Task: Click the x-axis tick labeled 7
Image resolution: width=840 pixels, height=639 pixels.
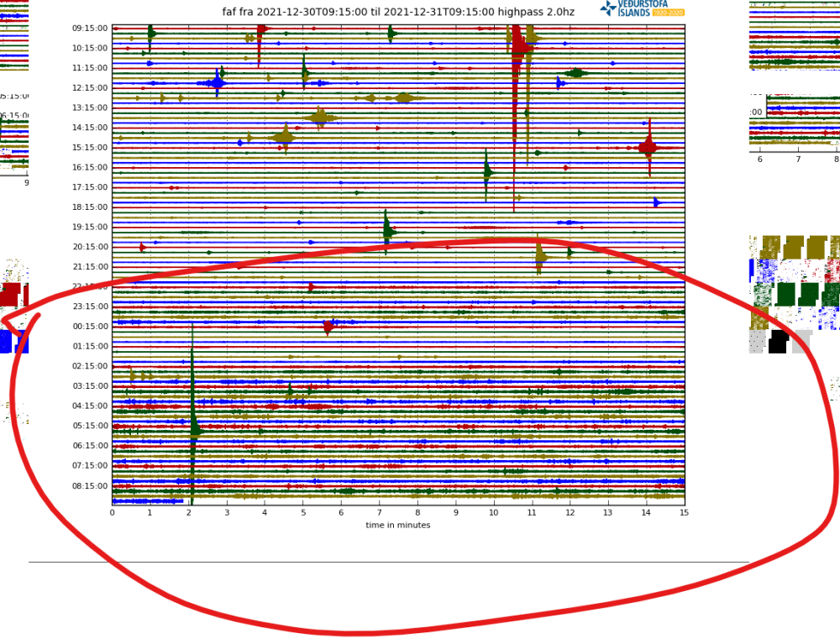Action: 380,512
